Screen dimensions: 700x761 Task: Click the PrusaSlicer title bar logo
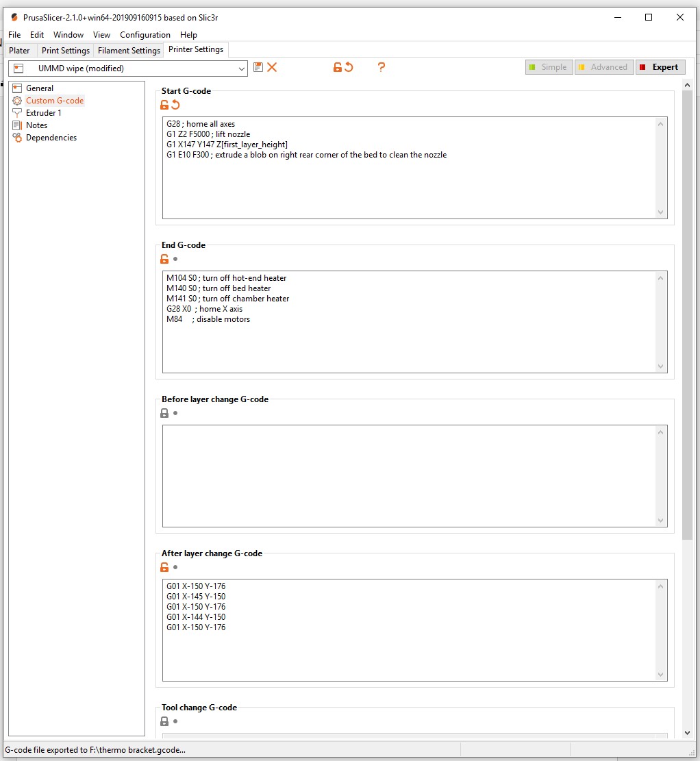pos(14,18)
